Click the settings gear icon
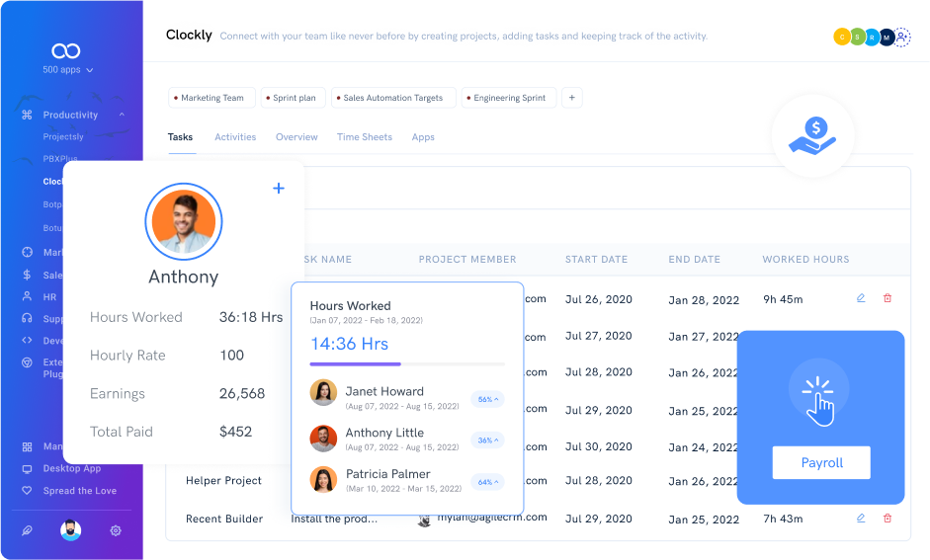 (x=116, y=530)
